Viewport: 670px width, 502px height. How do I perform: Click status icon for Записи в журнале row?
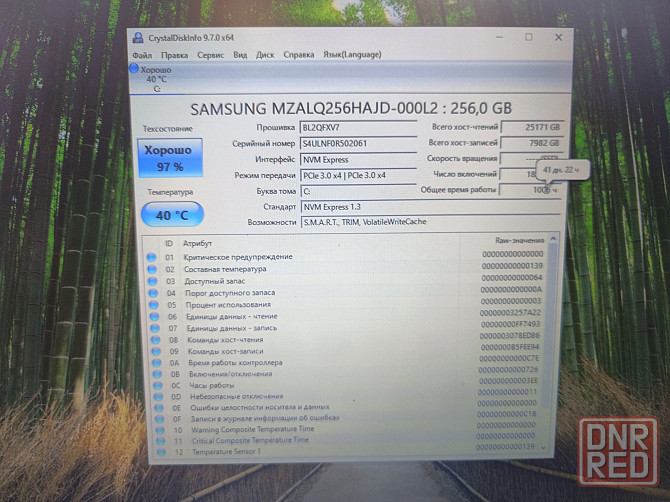click(x=159, y=419)
